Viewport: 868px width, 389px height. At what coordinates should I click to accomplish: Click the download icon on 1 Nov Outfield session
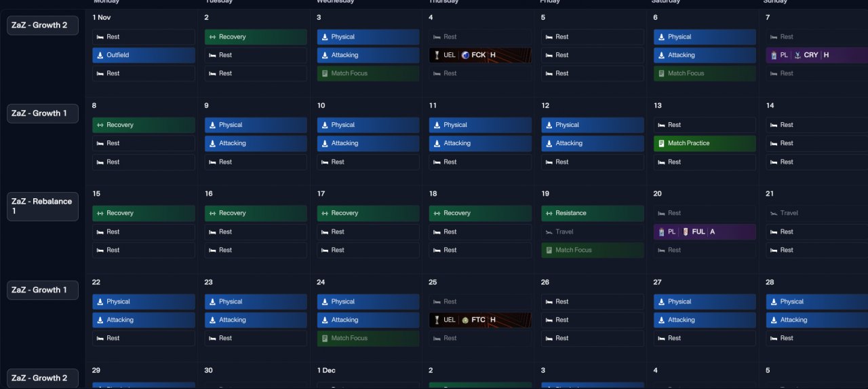100,55
